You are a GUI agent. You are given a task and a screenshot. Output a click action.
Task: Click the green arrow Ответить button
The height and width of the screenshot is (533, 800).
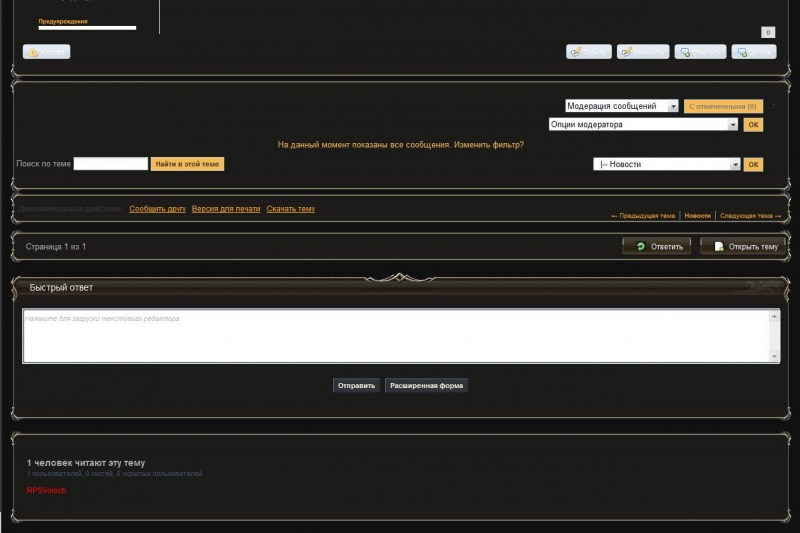click(657, 246)
